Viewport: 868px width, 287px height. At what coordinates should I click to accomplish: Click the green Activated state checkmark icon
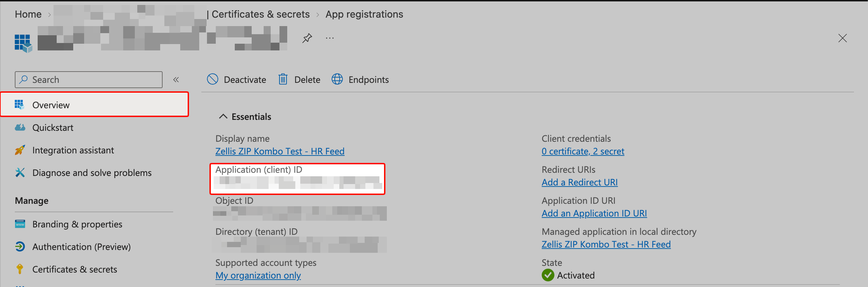point(548,275)
